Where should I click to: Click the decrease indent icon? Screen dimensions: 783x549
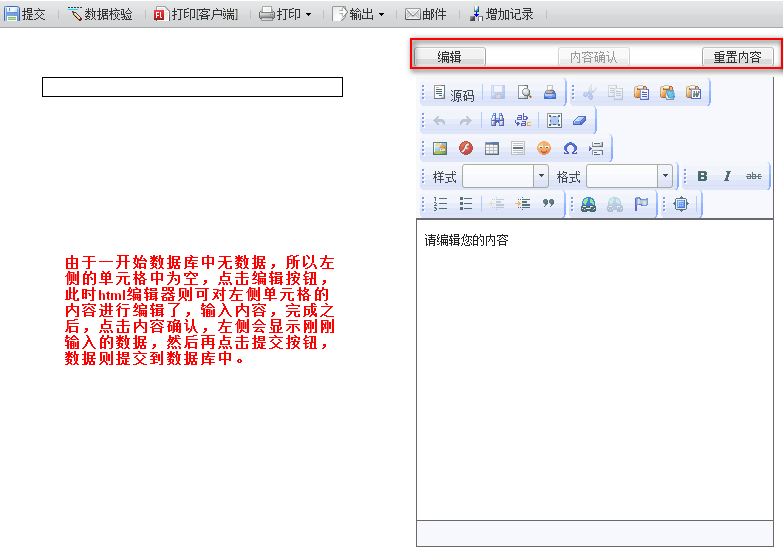click(497, 204)
